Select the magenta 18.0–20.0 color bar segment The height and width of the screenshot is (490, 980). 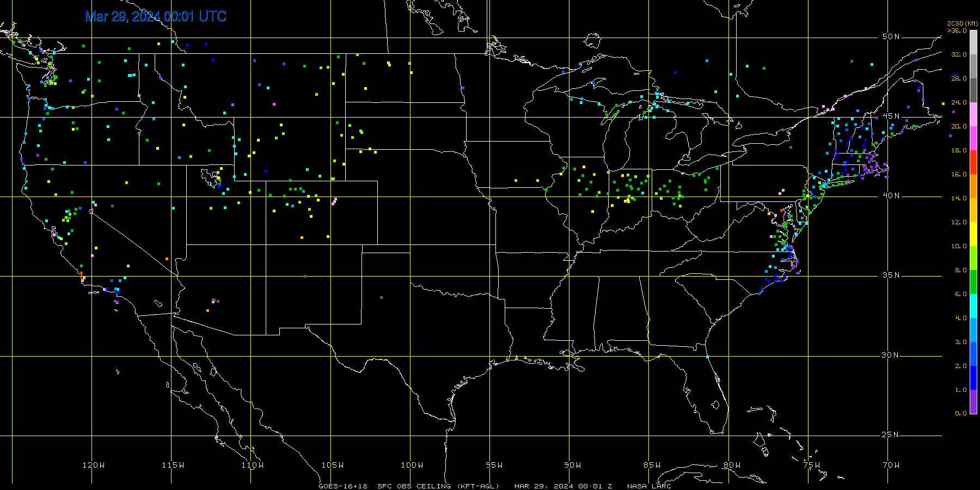pyautogui.click(x=973, y=138)
